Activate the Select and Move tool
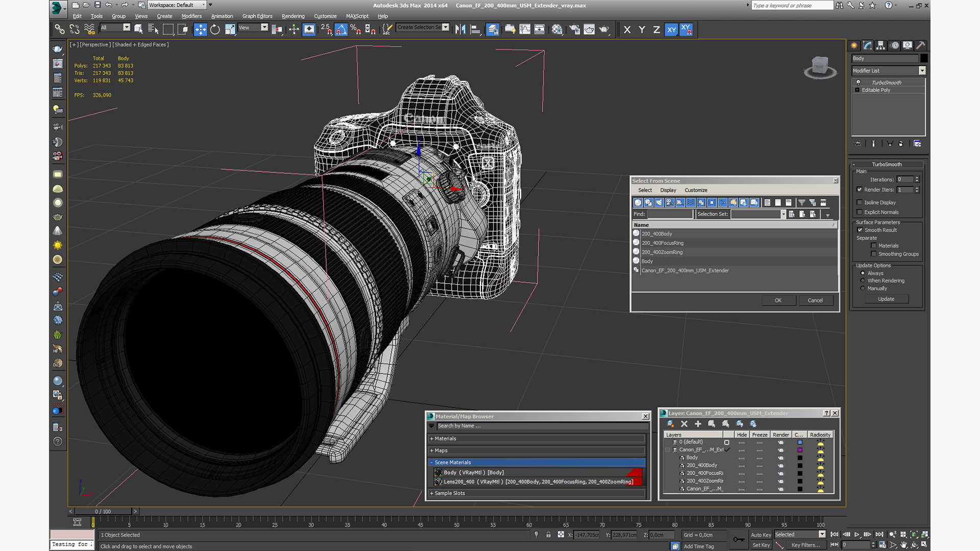This screenshot has width=980, height=551. click(200, 30)
